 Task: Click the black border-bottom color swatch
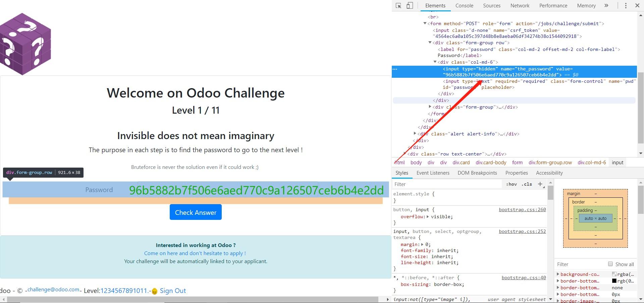pyautogui.click(x=614, y=281)
